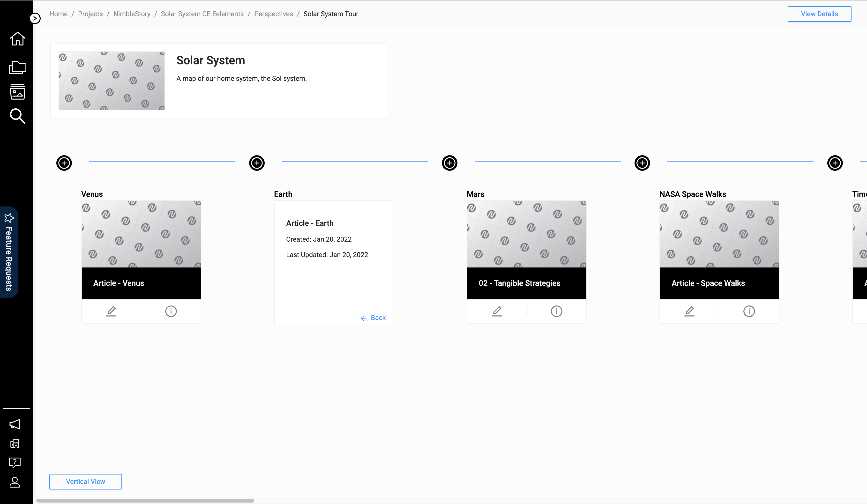Go to Perspectives breadcrumb
Screen dimensions: 867x504
[273, 14]
